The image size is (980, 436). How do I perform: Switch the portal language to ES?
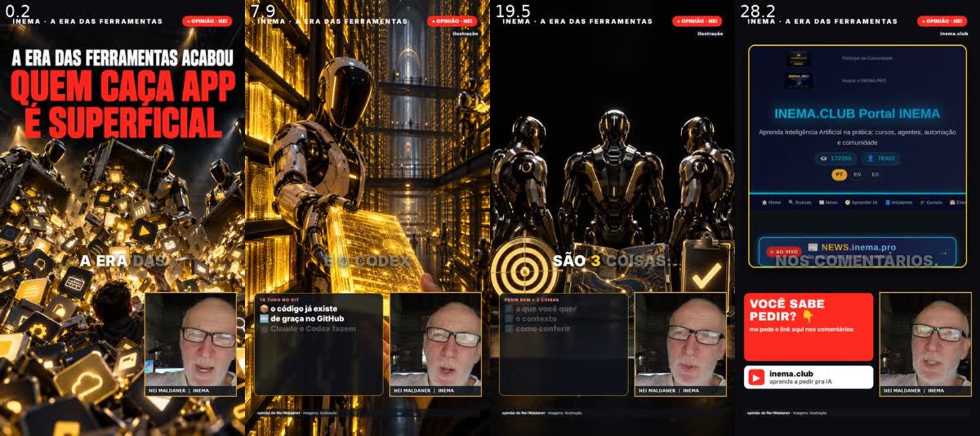pos(875,174)
